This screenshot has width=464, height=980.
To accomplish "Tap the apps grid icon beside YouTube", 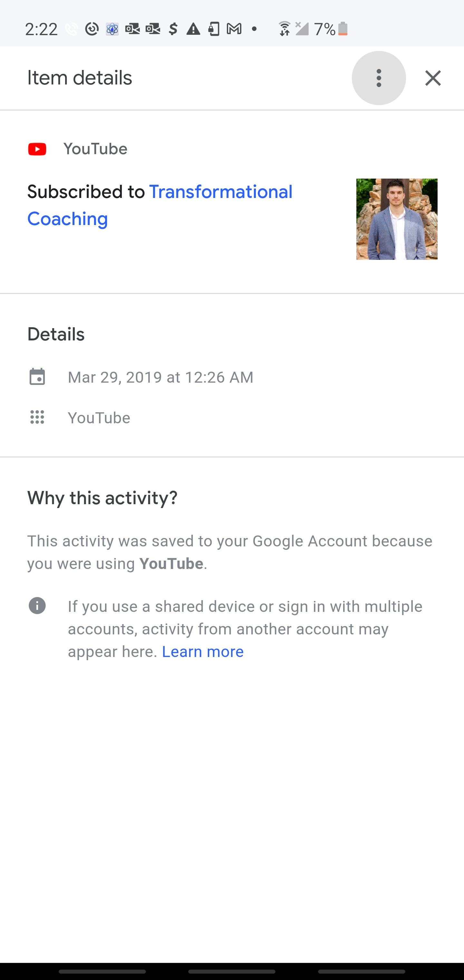I will pos(37,417).
